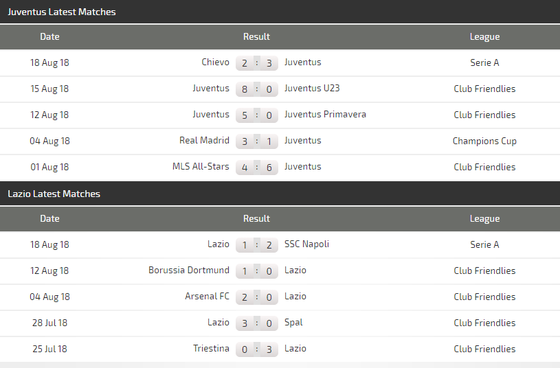Screen dimensions: 560x368
Task: Click the Real Madrid team link
Action: [x=204, y=140]
